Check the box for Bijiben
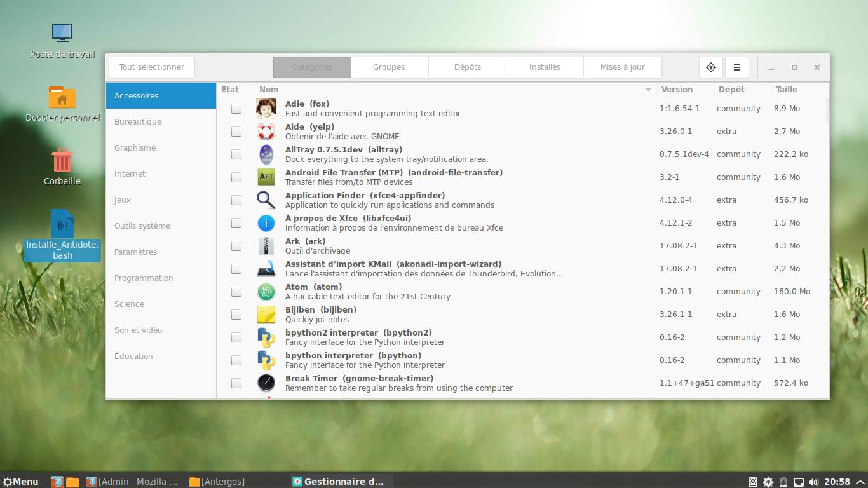The height and width of the screenshot is (488, 868). point(236,315)
